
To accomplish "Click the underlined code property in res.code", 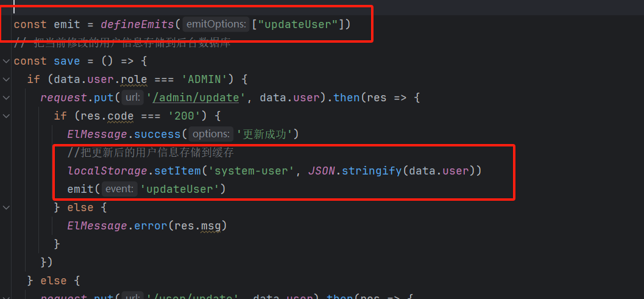I will (121, 116).
